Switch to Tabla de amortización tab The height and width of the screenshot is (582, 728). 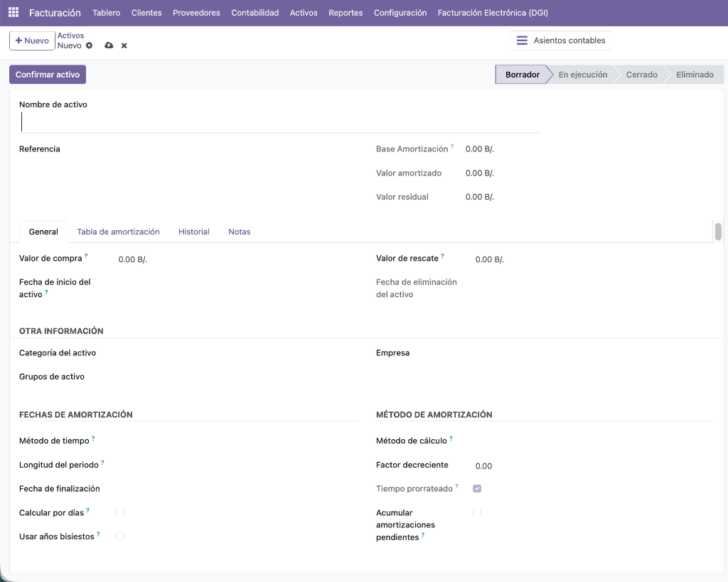(119, 232)
